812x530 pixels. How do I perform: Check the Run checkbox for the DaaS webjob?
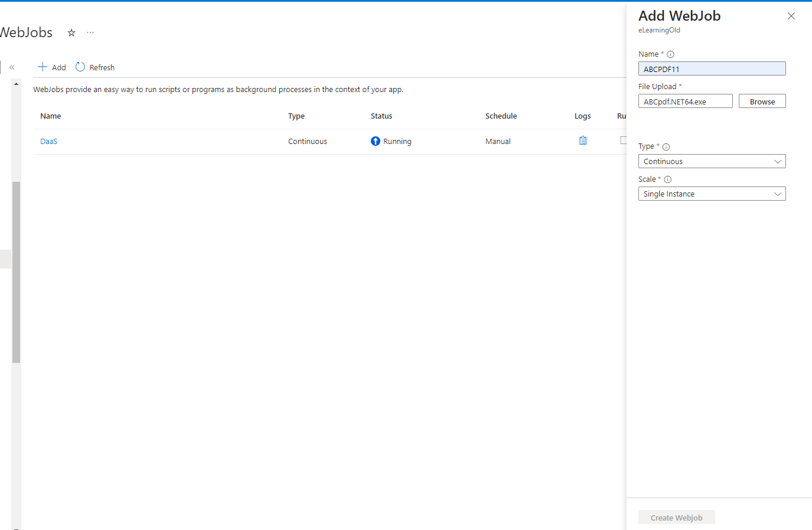click(624, 140)
